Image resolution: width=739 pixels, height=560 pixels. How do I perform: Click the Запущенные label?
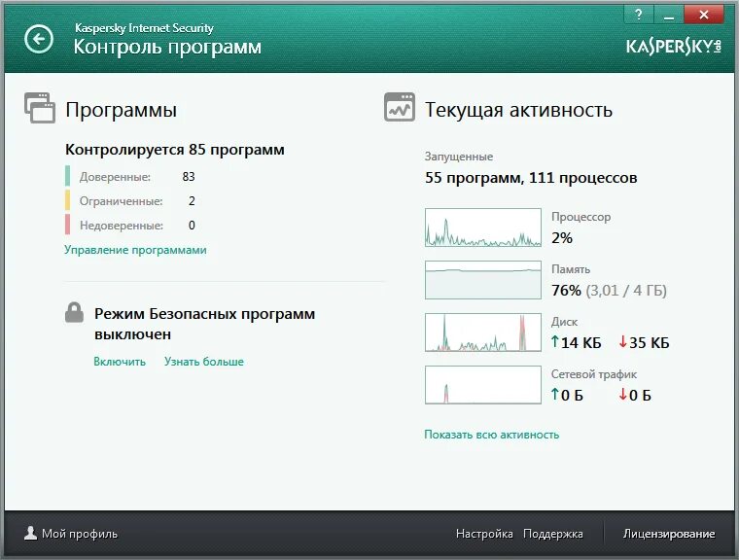click(x=459, y=157)
